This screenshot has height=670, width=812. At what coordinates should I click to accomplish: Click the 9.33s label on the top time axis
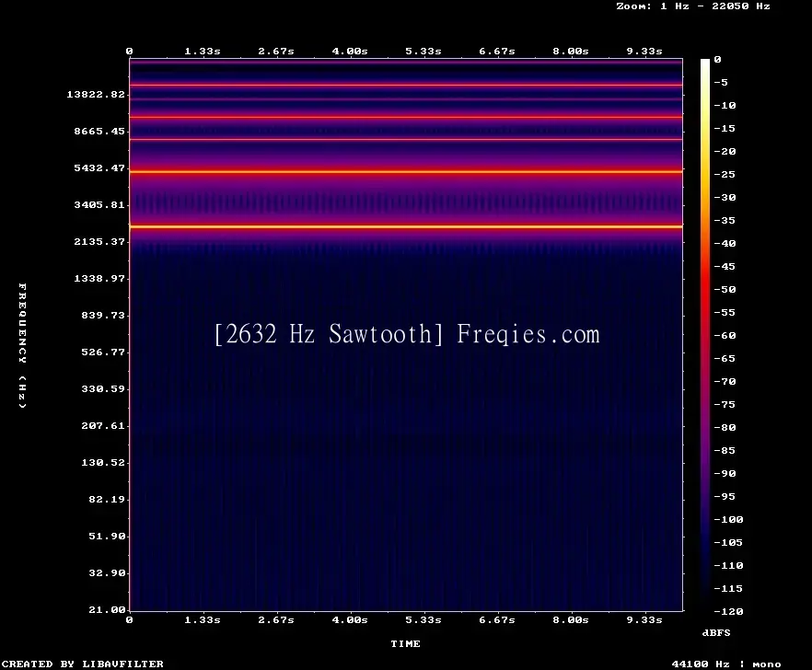[x=644, y=52]
